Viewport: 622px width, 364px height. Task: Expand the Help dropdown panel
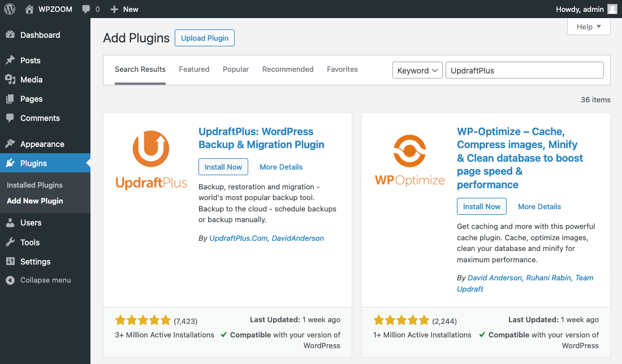[x=589, y=27]
